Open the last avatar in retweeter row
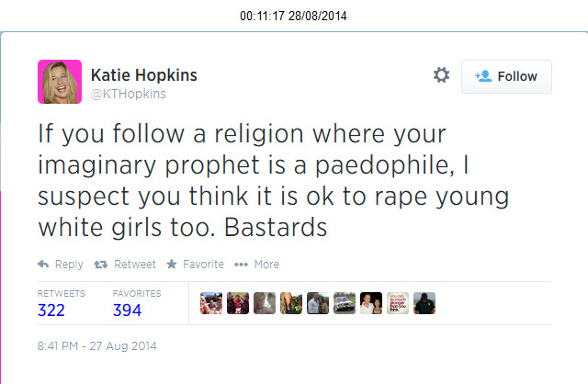 click(424, 303)
